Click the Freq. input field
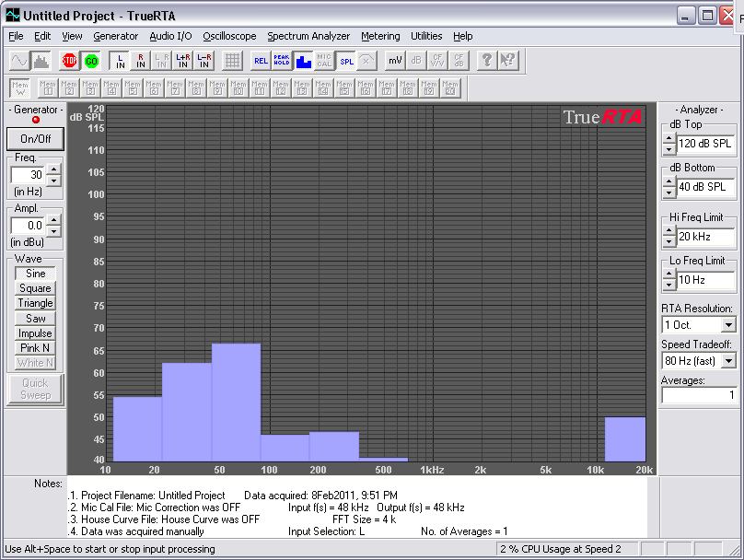744x560 pixels. pyautogui.click(x=28, y=174)
